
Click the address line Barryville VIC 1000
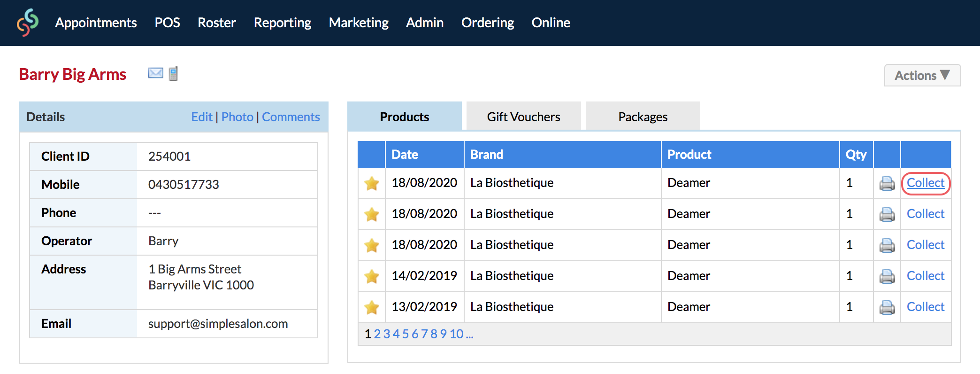[201, 285]
